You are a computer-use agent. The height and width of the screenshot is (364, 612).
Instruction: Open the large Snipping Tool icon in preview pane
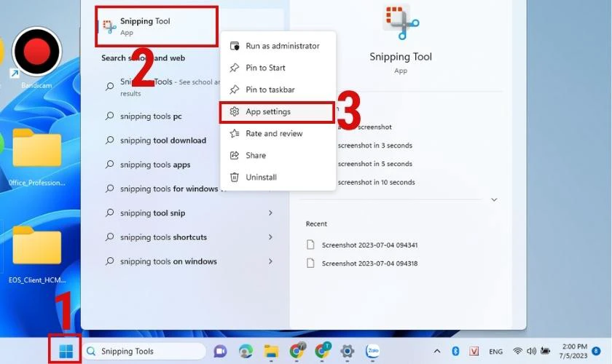[x=401, y=22]
